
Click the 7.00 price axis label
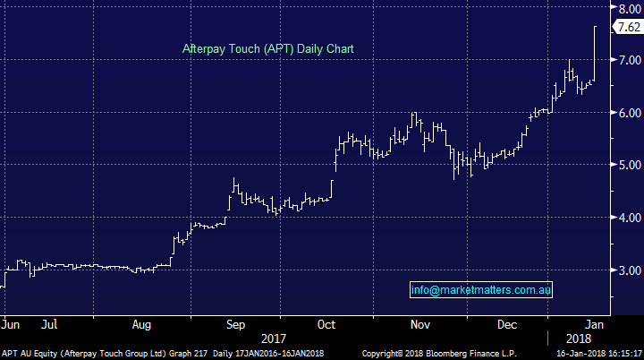[x=630, y=60]
